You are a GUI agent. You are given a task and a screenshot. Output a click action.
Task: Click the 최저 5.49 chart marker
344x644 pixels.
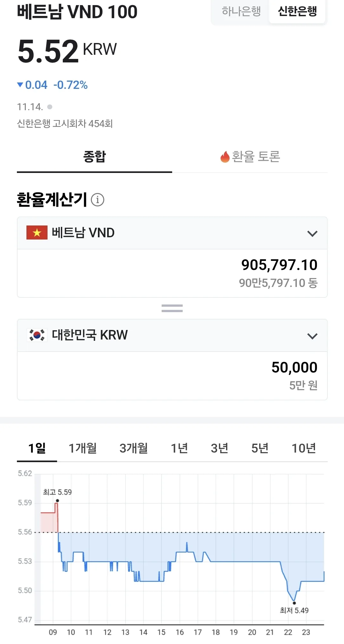coord(294,603)
